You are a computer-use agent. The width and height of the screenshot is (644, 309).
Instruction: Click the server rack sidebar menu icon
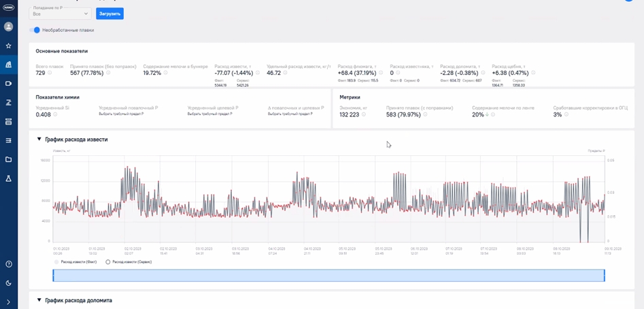pyautogui.click(x=8, y=122)
